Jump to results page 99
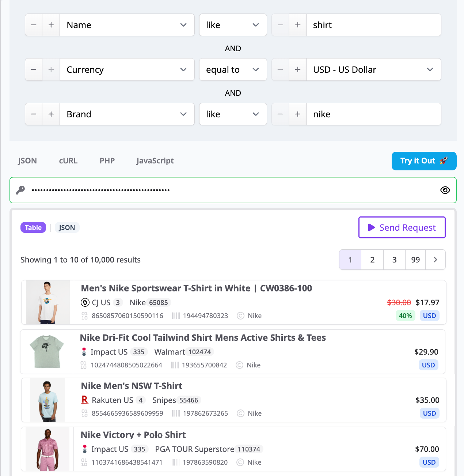The width and height of the screenshot is (464, 476). pyautogui.click(x=415, y=260)
